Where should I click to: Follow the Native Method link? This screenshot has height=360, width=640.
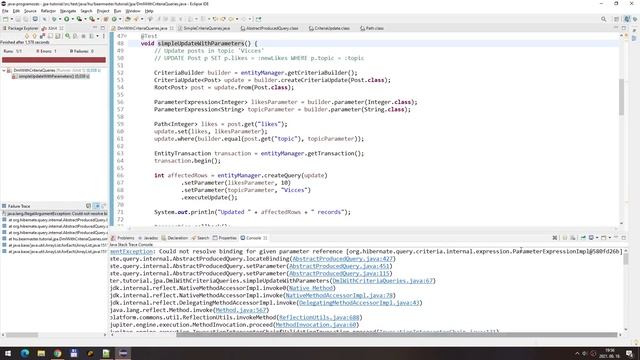click(311, 288)
